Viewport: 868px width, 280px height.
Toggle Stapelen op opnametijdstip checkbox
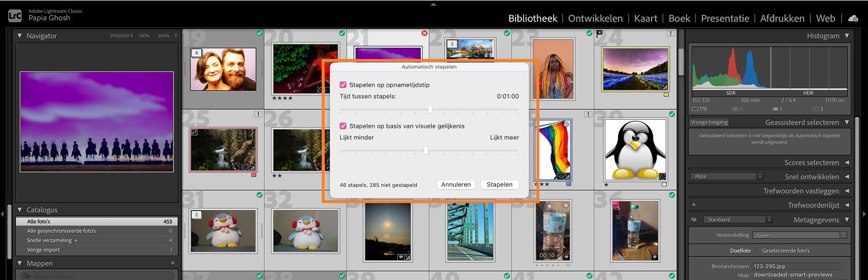point(343,84)
